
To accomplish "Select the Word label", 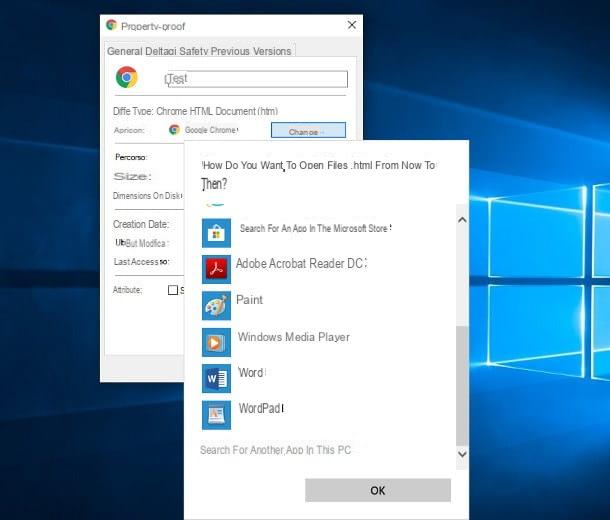I will click(251, 373).
